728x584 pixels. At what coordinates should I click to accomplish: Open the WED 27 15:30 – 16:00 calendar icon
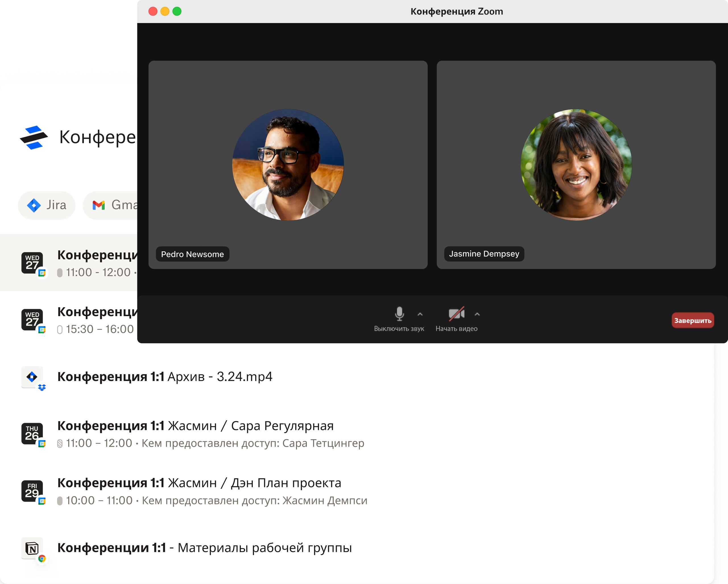(x=32, y=320)
